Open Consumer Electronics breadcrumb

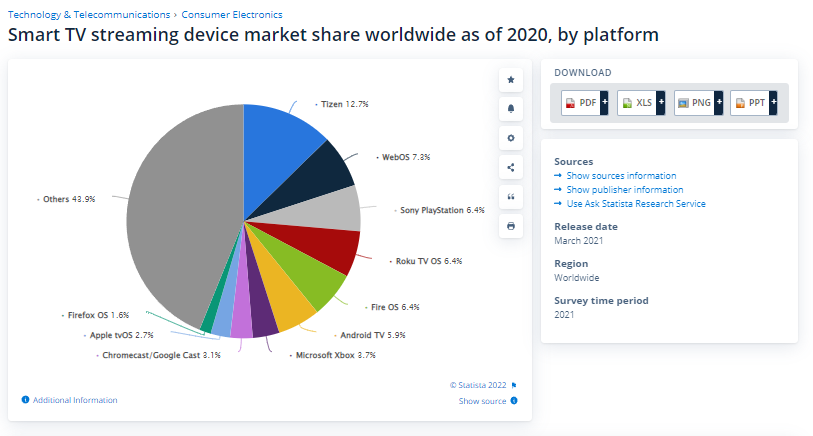click(x=231, y=15)
